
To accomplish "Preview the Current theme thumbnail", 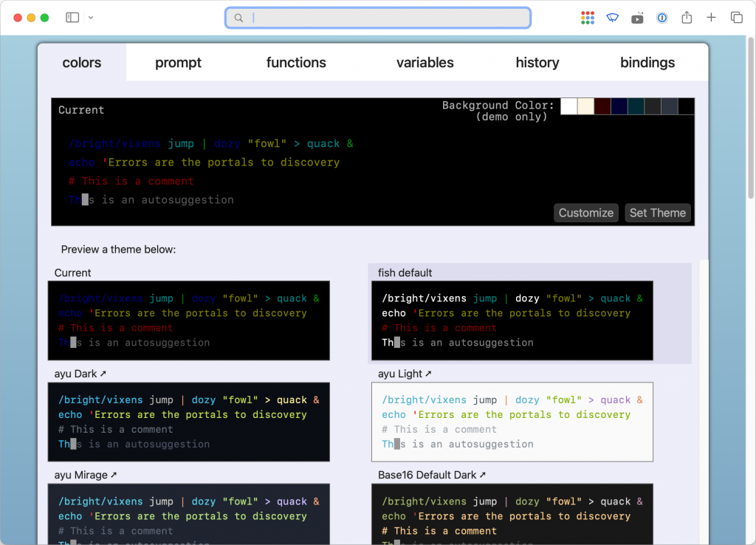I will [x=188, y=321].
